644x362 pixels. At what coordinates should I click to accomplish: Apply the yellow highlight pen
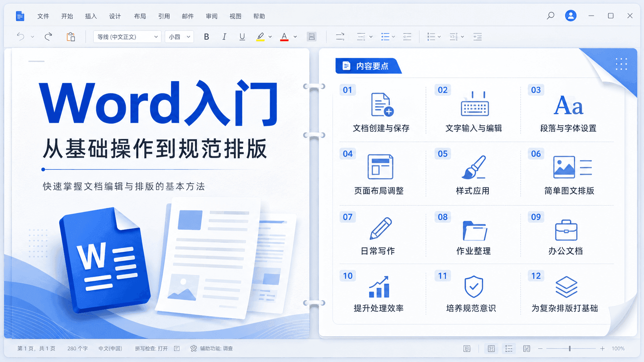[x=260, y=37]
